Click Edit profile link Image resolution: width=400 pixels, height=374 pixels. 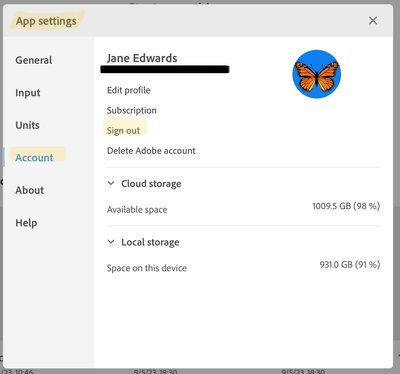129,90
